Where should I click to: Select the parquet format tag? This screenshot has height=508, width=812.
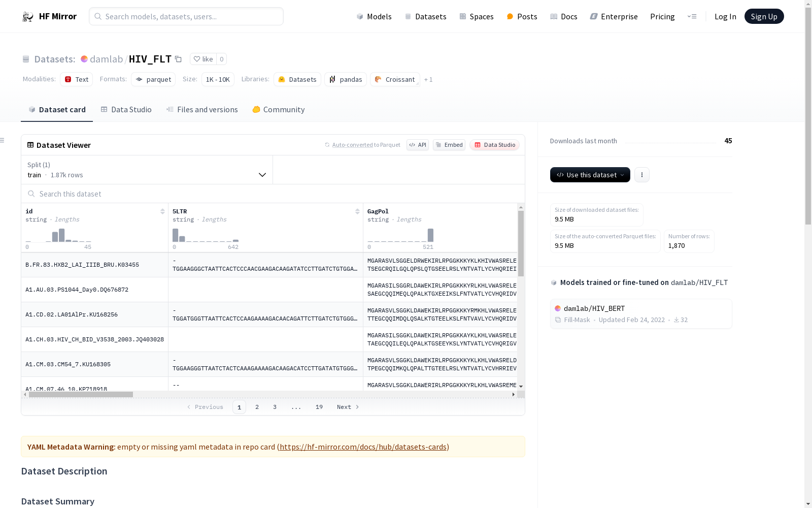point(153,79)
